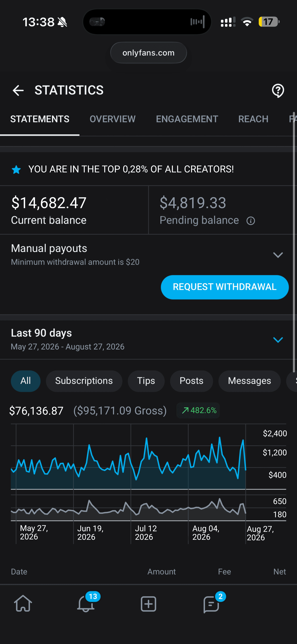297x644 pixels.
Task: Switch to the Statements tab
Action: pyautogui.click(x=40, y=119)
